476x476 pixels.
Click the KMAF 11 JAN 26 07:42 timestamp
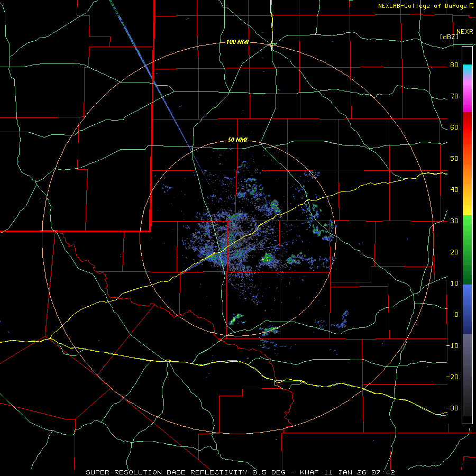(x=347, y=472)
